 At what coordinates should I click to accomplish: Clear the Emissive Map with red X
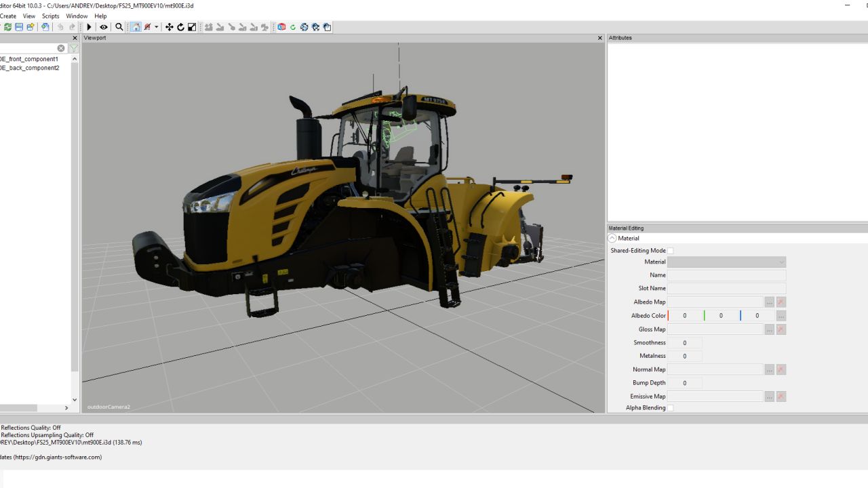(781, 396)
